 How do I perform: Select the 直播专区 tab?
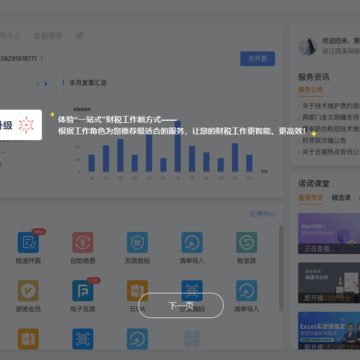(x=311, y=198)
